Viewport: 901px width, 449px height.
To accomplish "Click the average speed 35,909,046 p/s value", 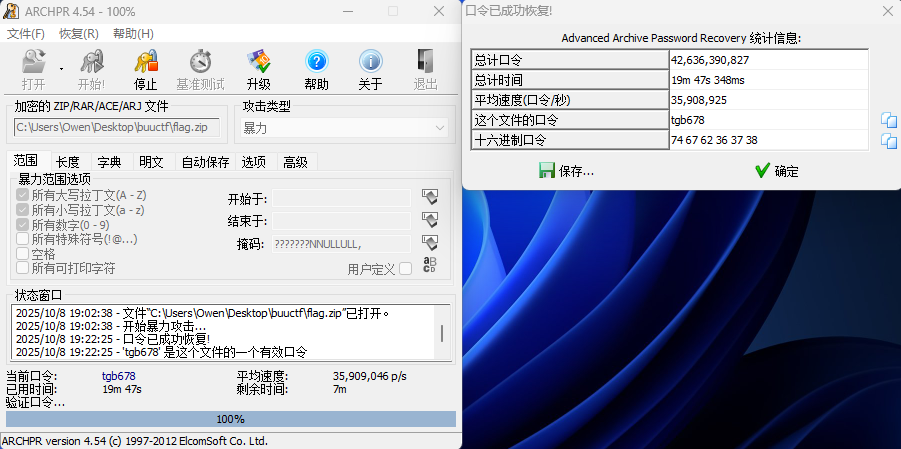I will pos(370,377).
